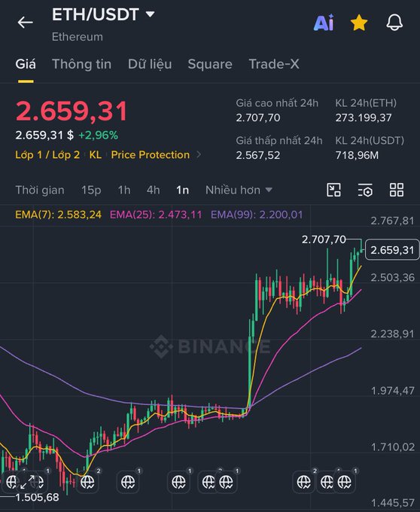The image size is (420, 512).
Task: Open price alerts bell icon
Action: (394, 23)
